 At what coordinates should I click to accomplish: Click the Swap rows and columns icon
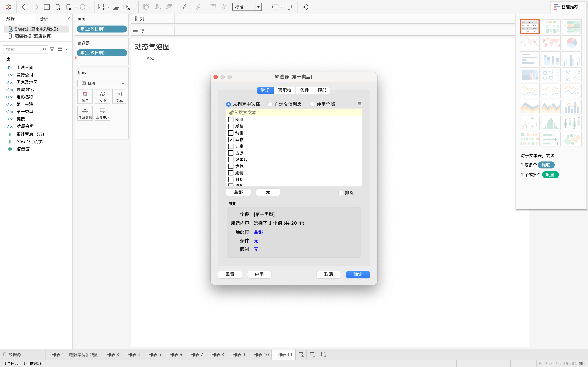[x=146, y=7]
